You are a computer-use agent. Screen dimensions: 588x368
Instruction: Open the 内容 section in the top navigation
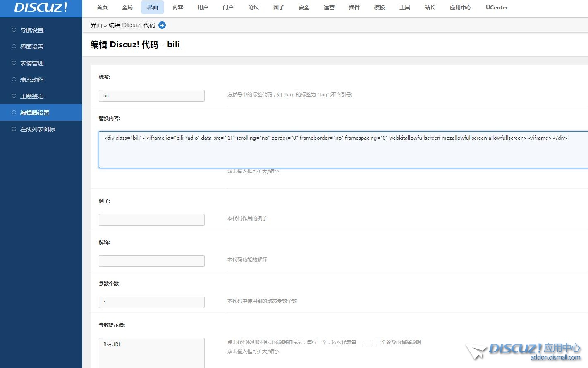pyautogui.click(x=177, y=7)
